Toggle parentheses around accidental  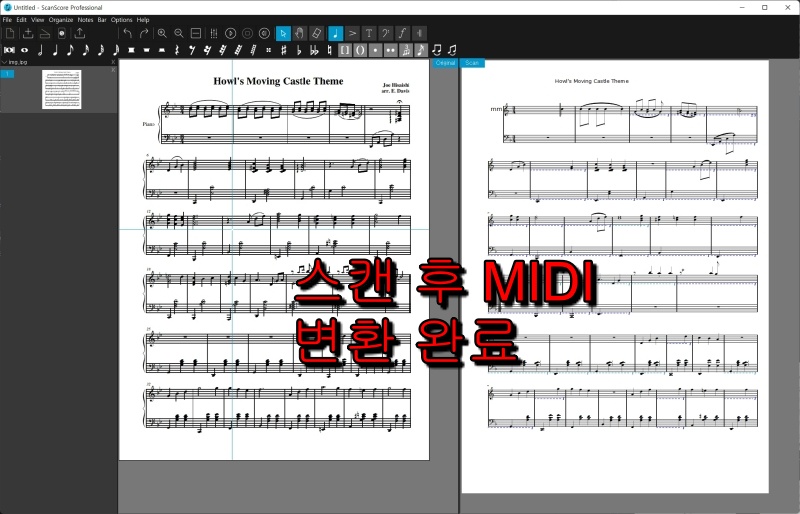(360, 50)
